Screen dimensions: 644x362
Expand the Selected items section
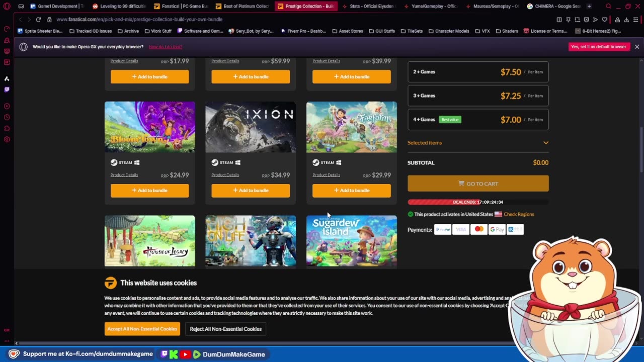478,143
